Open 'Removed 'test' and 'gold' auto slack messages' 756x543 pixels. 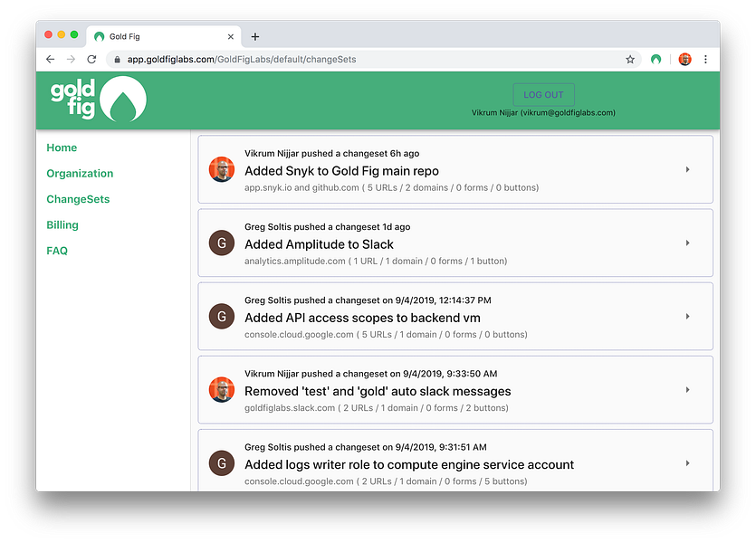[378, 391]
